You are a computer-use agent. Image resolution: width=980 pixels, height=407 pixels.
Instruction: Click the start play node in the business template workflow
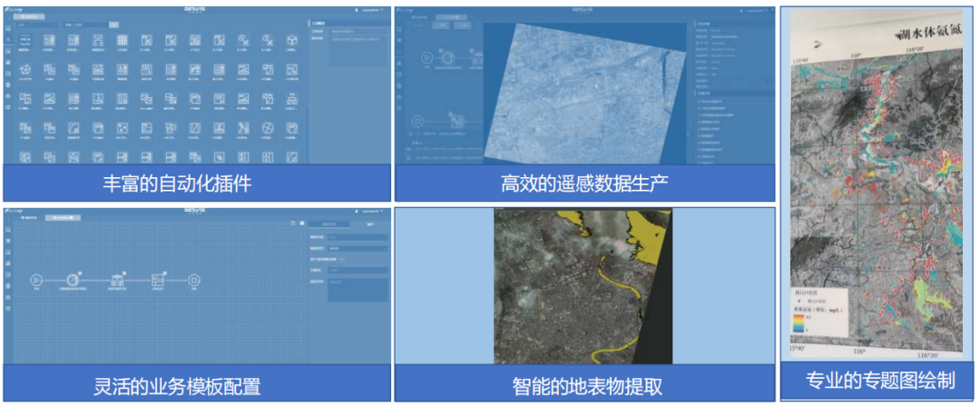[x=37, y=280]
